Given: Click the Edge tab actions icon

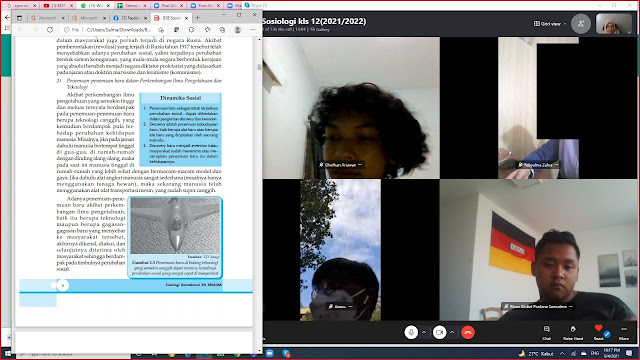Looking at the screenshot, I should click(x=20, y=18).
